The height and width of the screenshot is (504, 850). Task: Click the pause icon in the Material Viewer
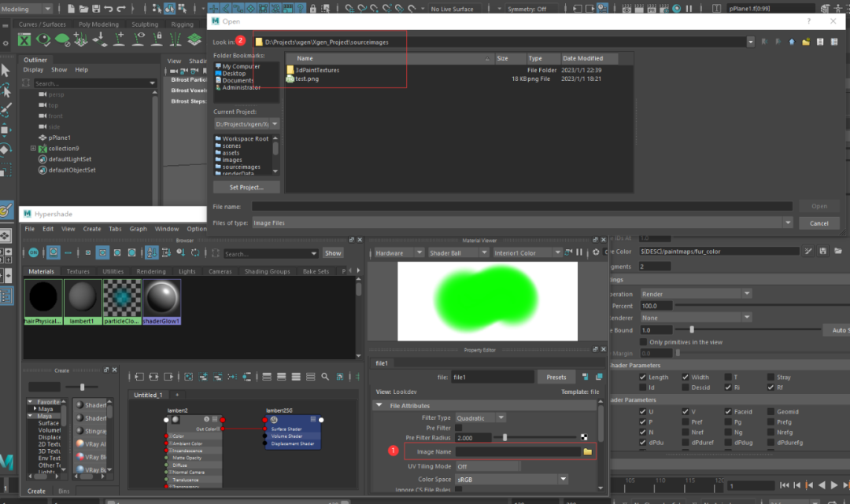tap(579, 252)
